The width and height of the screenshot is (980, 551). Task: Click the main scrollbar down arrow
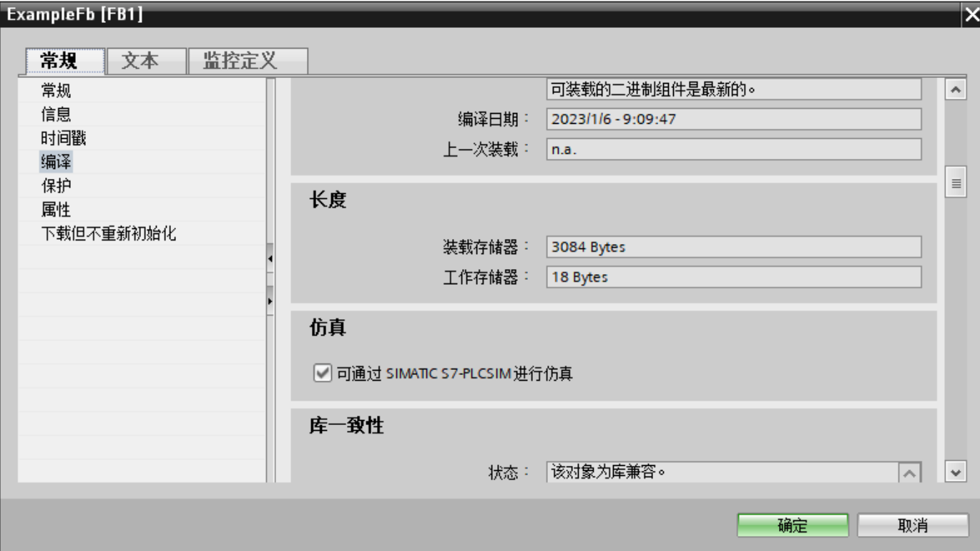955,473
